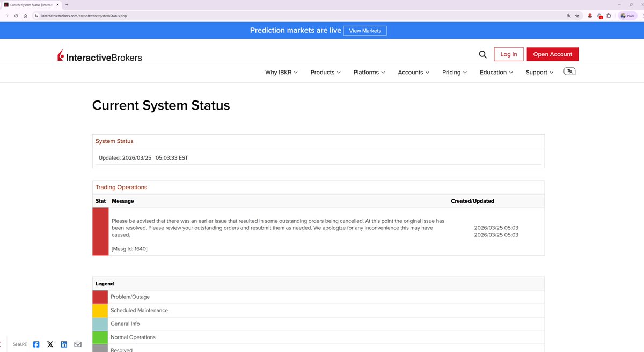Click the General Info legend label
The image size is (644, 352).
point(125,324)
